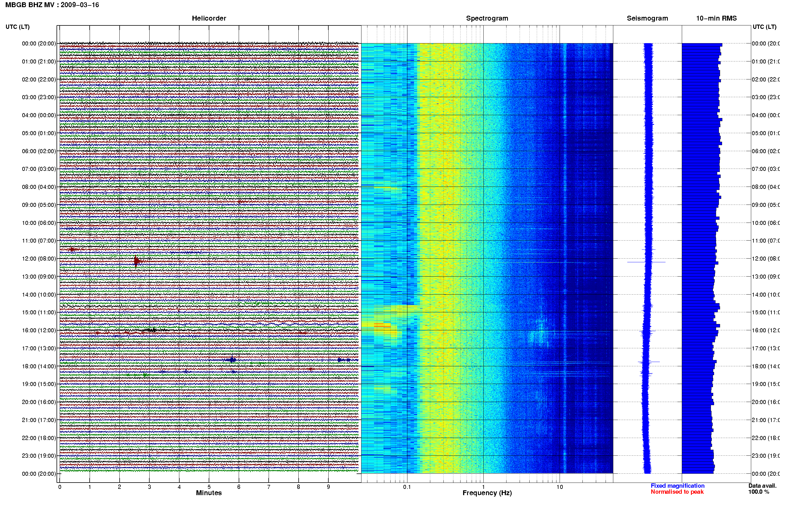Click the '09:00 (05:00)' left time label
This screenshot has height=508, width=812.
pos(39,205)
